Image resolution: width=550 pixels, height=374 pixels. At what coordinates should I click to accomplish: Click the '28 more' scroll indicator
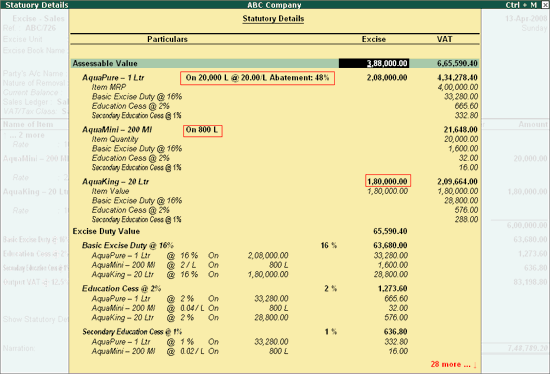click(453, 365)
